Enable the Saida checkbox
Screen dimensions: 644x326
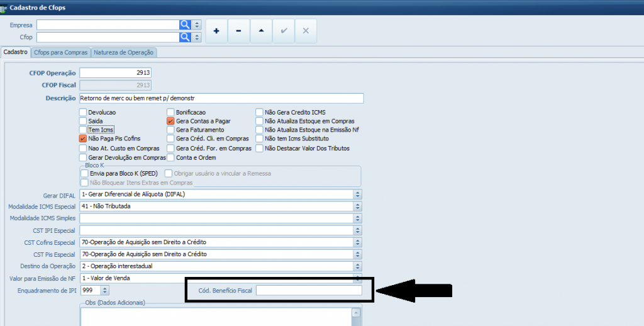pos(83,121)
